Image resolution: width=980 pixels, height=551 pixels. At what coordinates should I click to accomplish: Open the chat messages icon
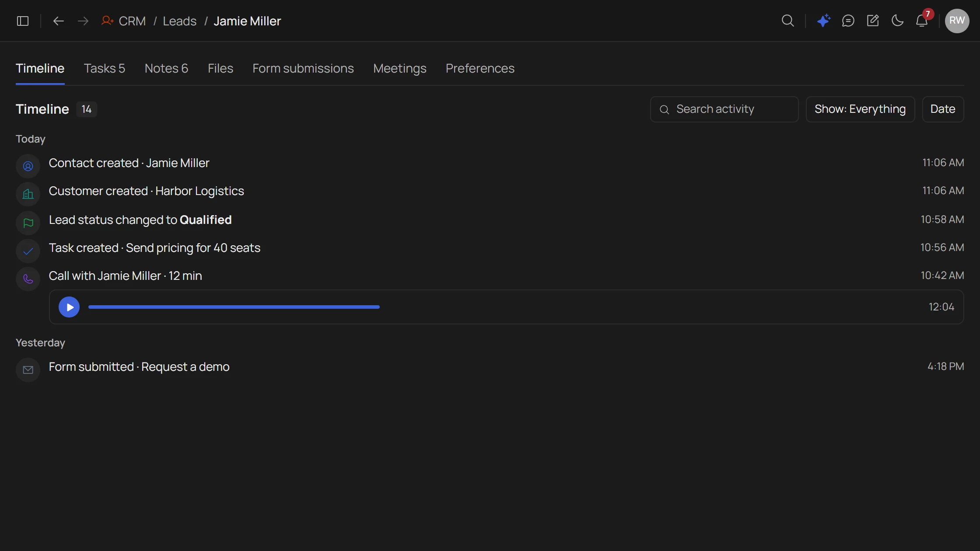pos(848,21)
